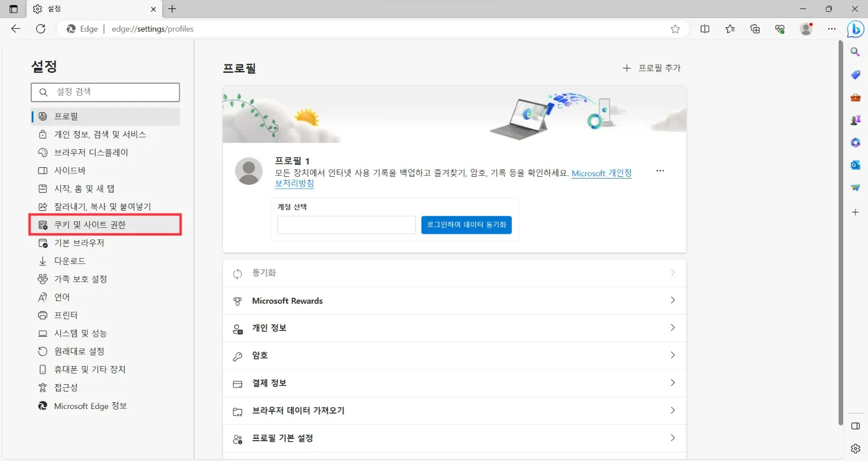Select 쿠키 및 사이트 권한 in settings menu
Screen dimensions: 868x461
pos(105,224)
